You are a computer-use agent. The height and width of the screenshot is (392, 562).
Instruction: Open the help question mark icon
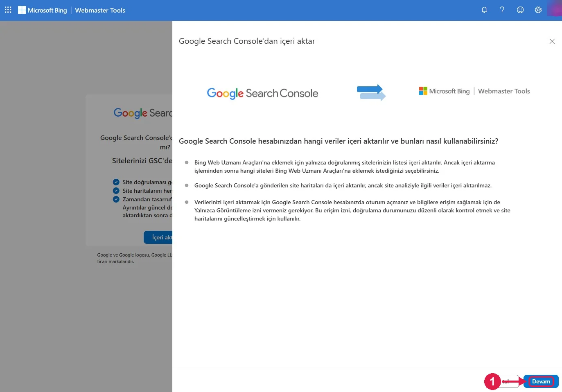pos(502,10)
